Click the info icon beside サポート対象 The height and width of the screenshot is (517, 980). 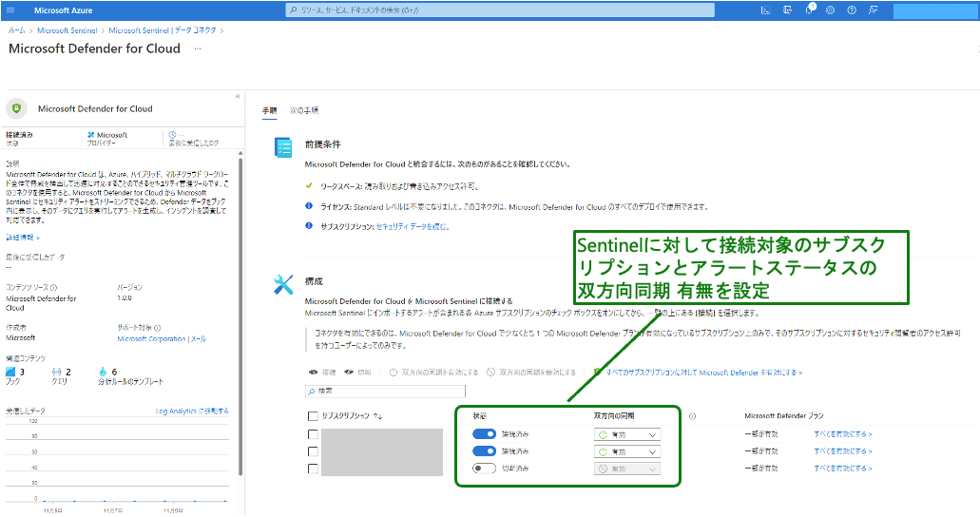point(157,328)
